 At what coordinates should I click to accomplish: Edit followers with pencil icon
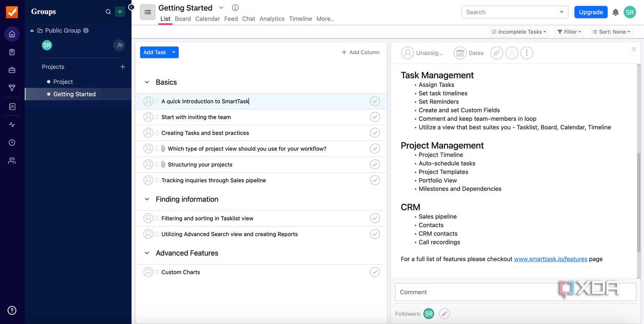(x=445, y=313)
